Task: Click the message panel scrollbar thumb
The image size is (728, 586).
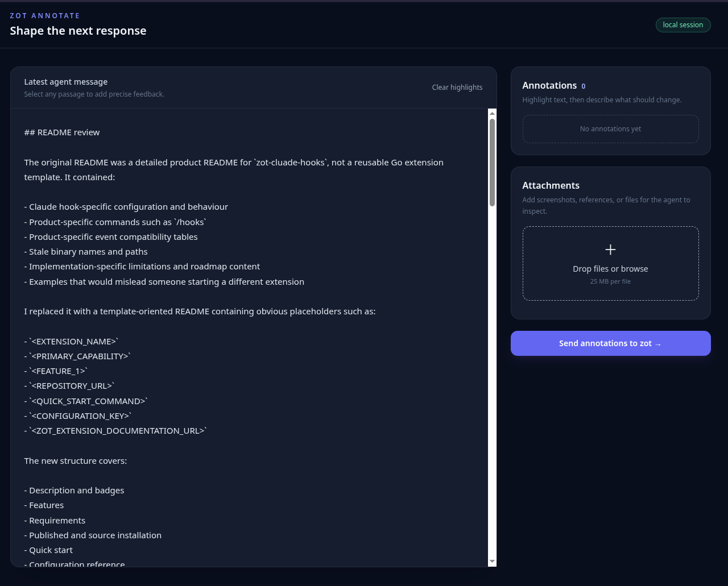Action: click(x=492, y=163)
